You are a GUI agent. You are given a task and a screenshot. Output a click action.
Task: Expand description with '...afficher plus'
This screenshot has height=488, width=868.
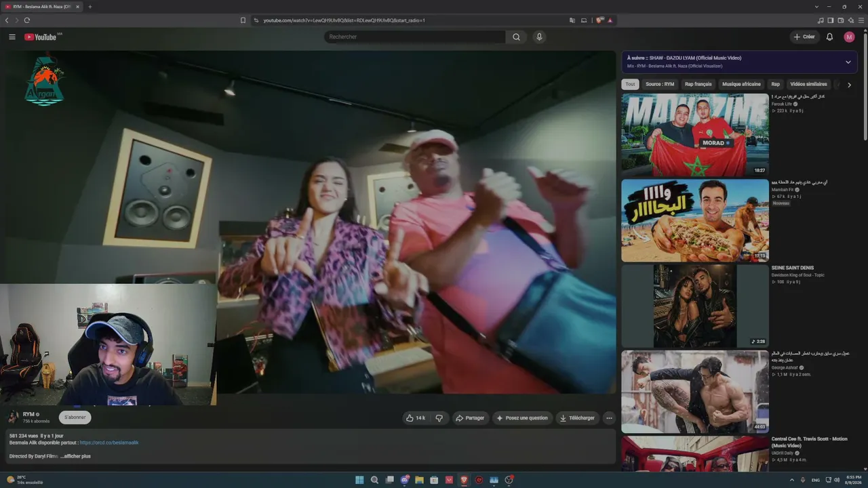pyautogui.click(x=75, y=456)
